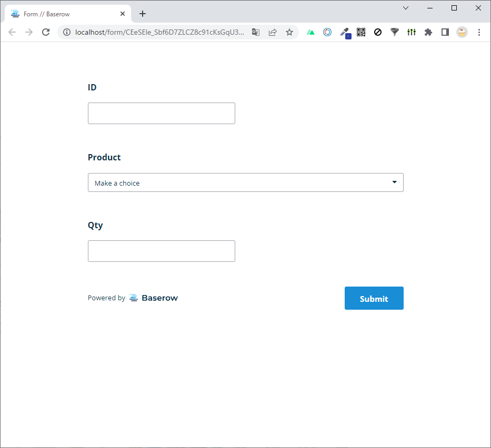Open the color picker eyedropper extension
Screen dimensions: 491x448
click(x=345, y=33)
